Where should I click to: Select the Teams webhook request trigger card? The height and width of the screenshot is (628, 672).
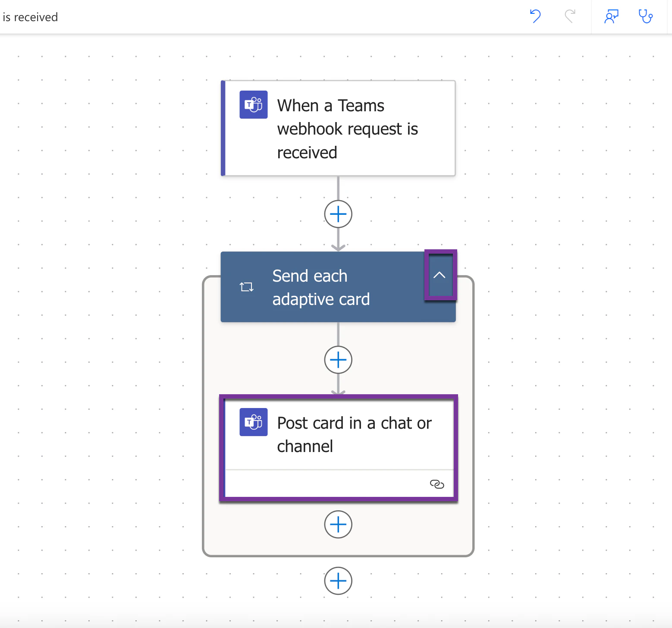pyautogui.click(x=338, y=128)
